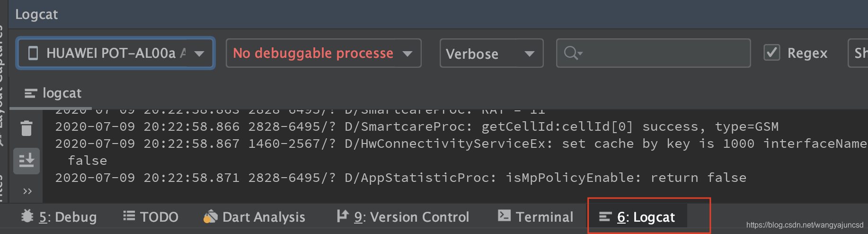868x234 pixels.
Task: Open the partially visible filter dropdown after Regex
Action: pos(859,53)
